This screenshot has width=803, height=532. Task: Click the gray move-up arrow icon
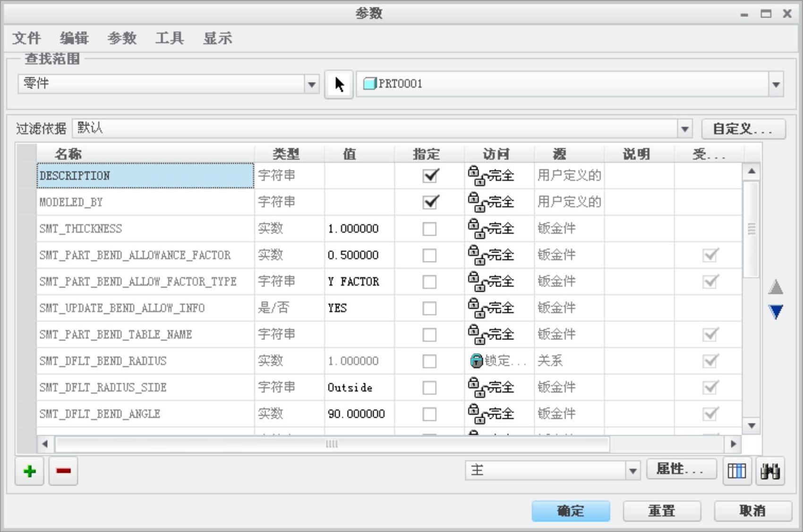(x=776, y=287)
